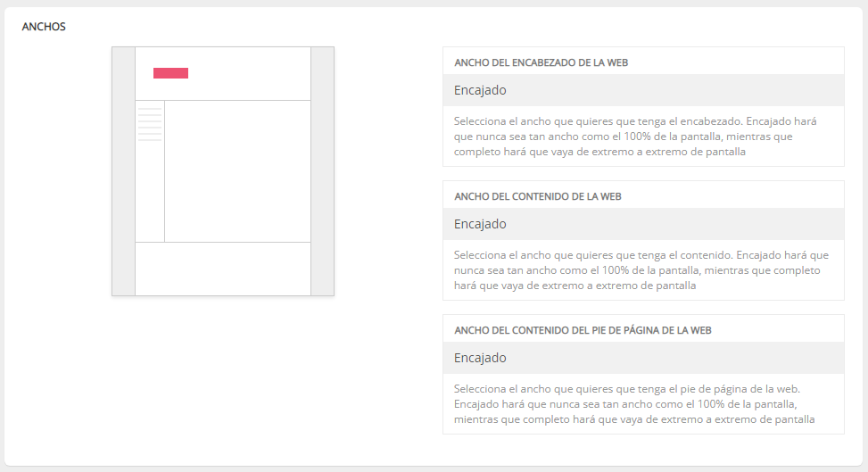Click the 'ANCHOS' section heading
This screenshot has width=868, height=472.
[44, 27]
